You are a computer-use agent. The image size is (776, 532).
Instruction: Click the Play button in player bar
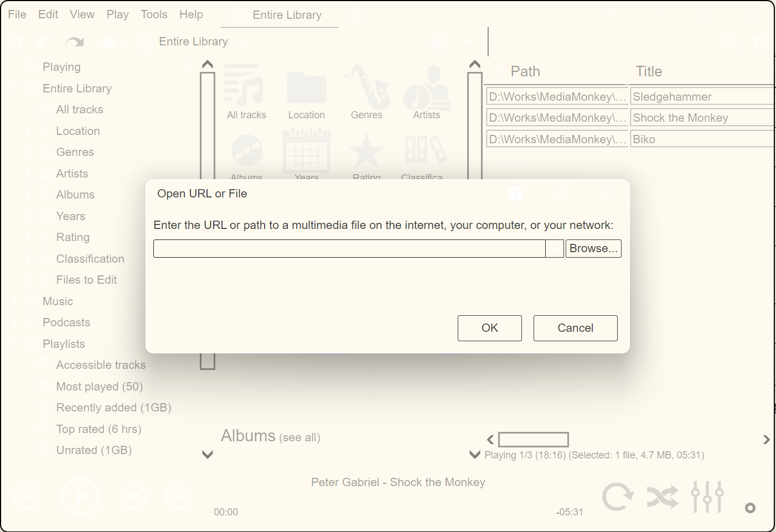[x=81, y=497]
